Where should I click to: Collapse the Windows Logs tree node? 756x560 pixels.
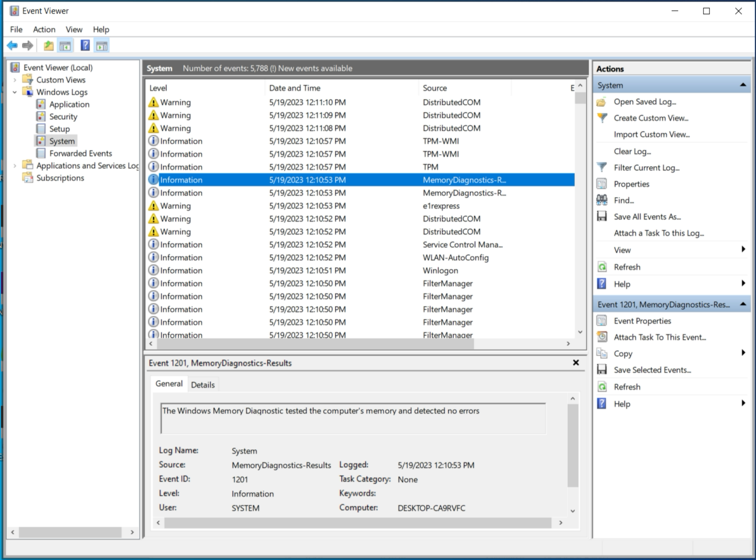click(15, 92)
